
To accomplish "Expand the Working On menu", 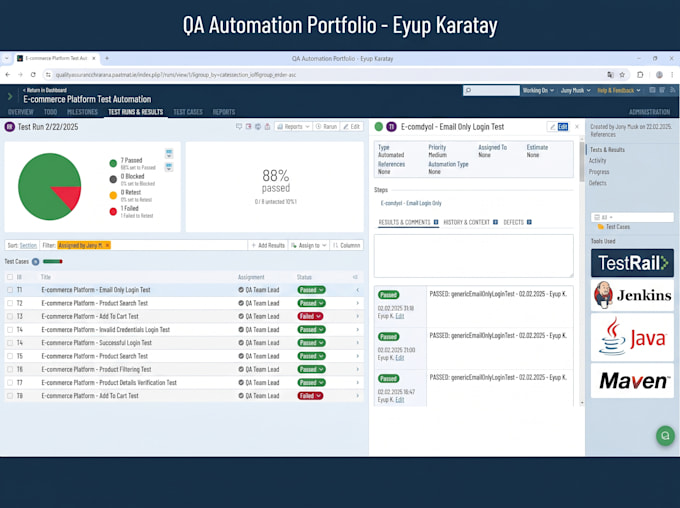I will coord(538,90).
